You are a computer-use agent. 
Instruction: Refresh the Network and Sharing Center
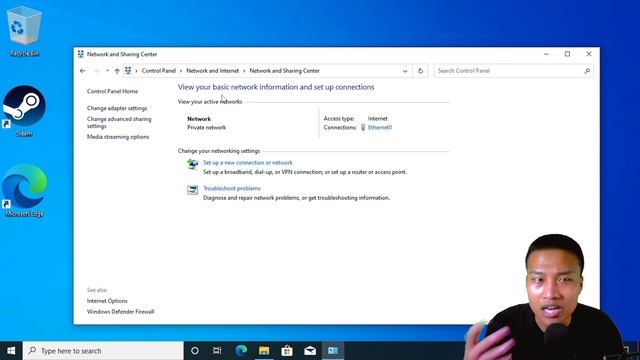420,71
